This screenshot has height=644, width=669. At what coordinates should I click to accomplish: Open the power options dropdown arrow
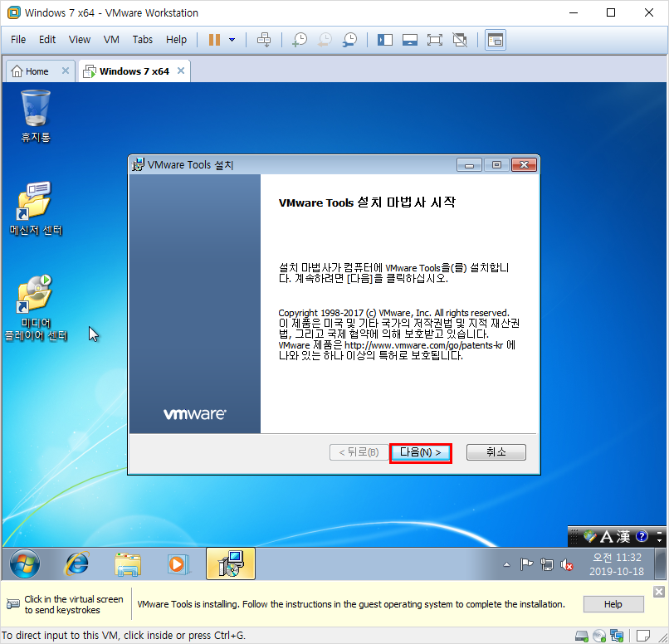(x=232, y=40)
